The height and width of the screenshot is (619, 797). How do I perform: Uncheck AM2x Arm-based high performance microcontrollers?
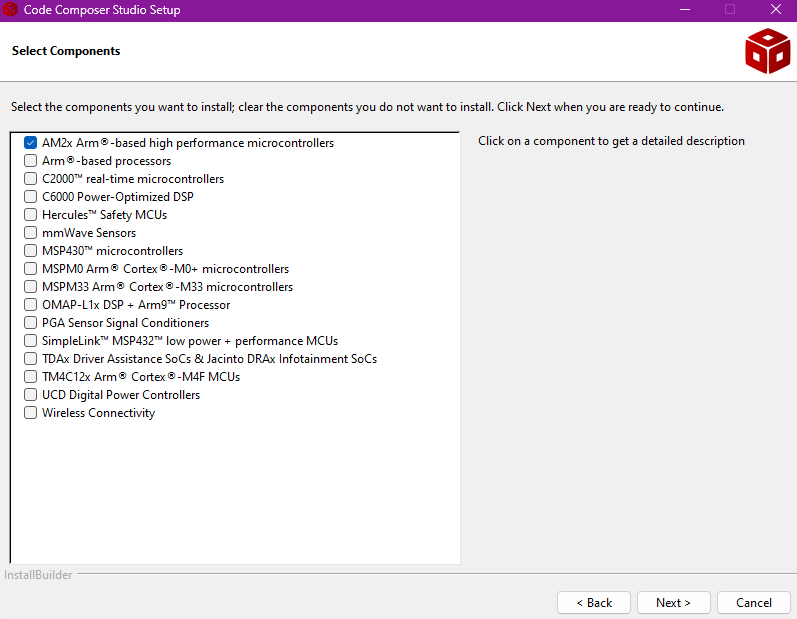coord(30,143)
